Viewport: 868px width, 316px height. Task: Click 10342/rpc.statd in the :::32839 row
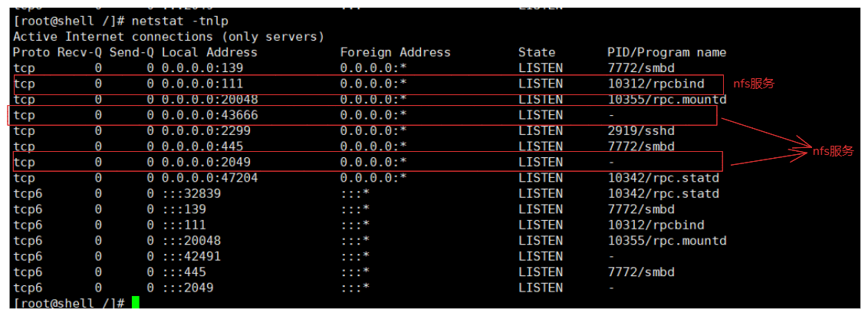tap(663, 194)
